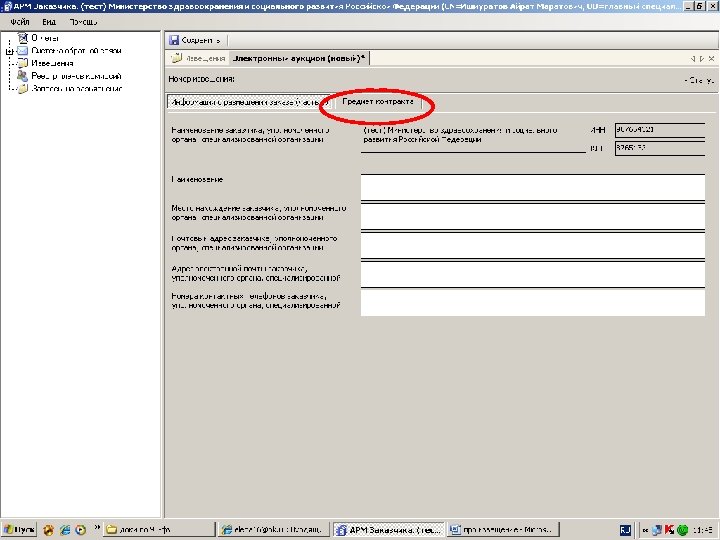Select the Отчеты tree node icon

click(22, 38)
